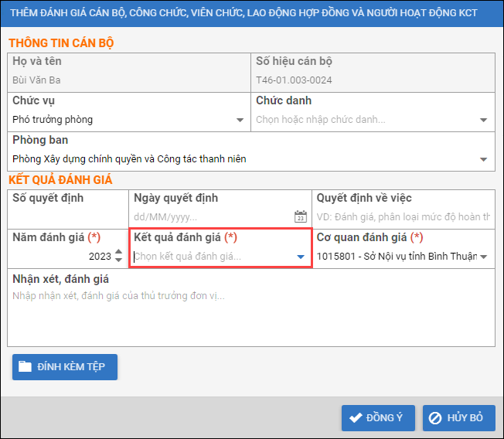Click the 'Chọn hoặc nhập chức danh...' text box
This screenshot has height=439, width=504.
click(x=363, y=120)
